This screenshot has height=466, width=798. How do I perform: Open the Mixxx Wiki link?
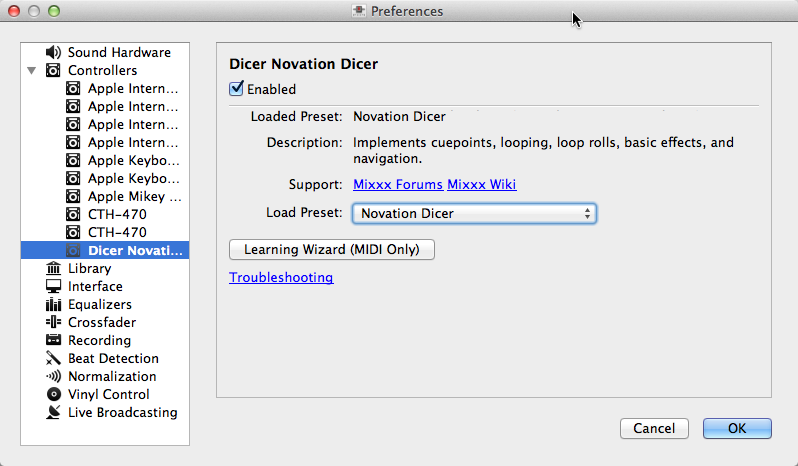pyautogui.click(x=481, y=184)
